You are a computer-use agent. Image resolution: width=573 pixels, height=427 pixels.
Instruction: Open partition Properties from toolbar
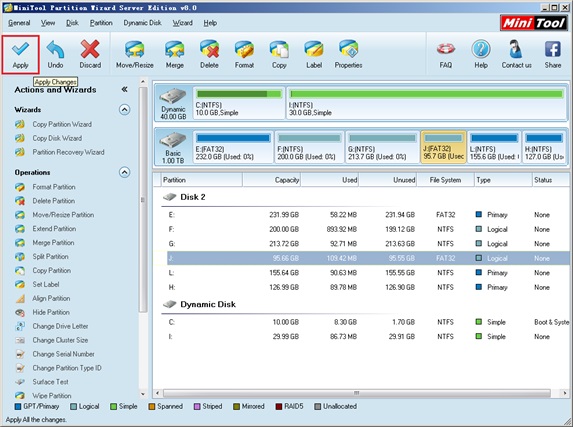tap(348, 55)
